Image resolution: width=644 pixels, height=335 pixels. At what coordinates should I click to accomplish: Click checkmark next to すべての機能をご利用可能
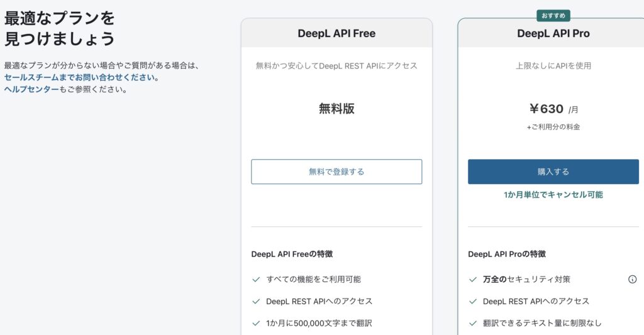257,279
